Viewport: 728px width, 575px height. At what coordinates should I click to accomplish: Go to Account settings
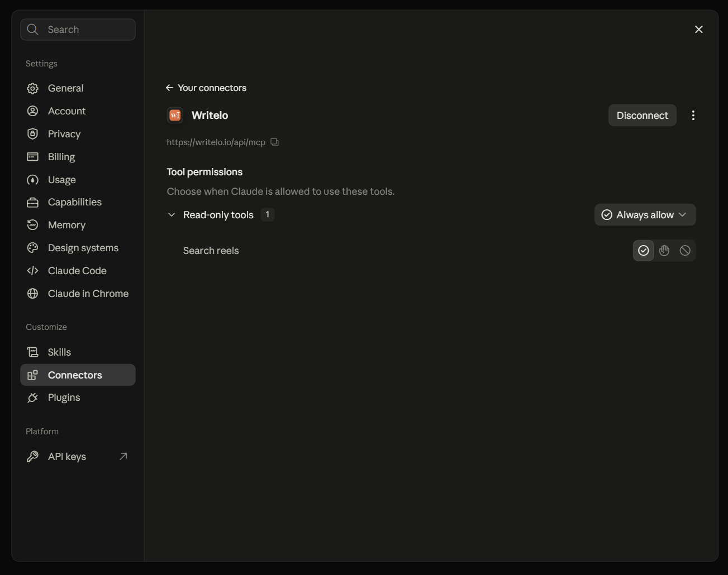(x=78, y=111)
